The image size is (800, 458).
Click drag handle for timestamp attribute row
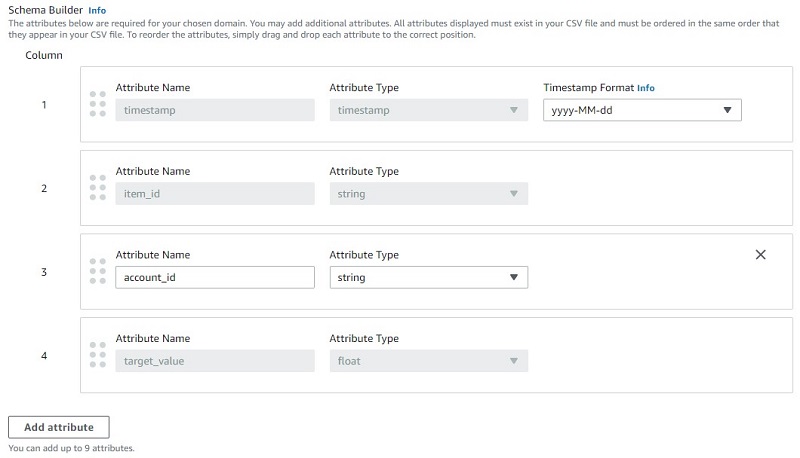[x=97, y=104]
